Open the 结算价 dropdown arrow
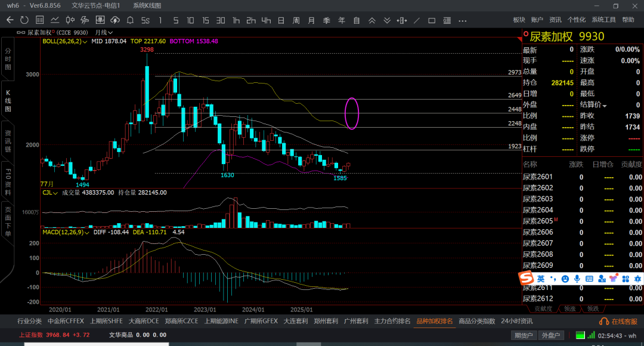The width and height of the screenshot is (644, 346). (605, 106)
